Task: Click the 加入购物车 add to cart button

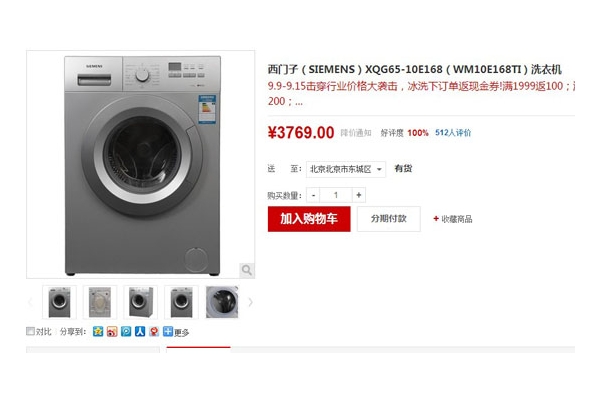Action: [x=309, y=219]
